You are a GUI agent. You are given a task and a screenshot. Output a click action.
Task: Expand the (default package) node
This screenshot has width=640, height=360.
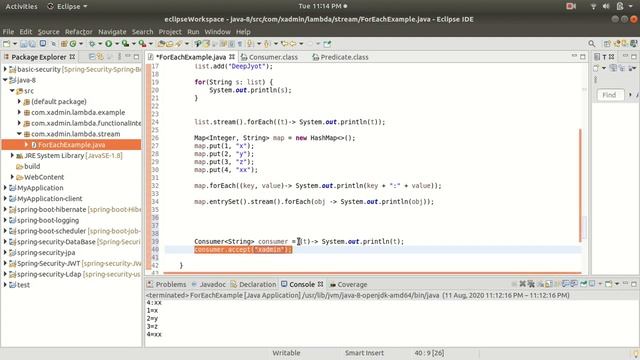click(19, 101)
